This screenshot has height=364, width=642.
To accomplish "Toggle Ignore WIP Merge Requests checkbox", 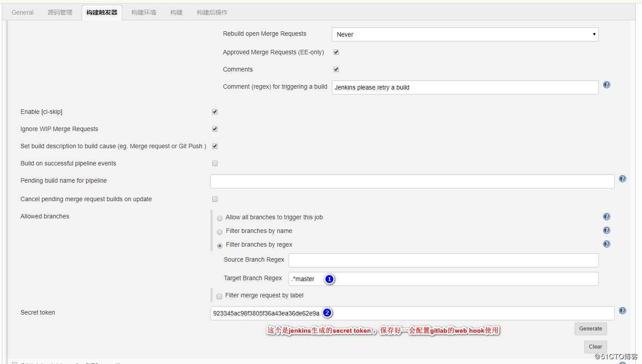I will pyautogui.click(x=215, y=129).
